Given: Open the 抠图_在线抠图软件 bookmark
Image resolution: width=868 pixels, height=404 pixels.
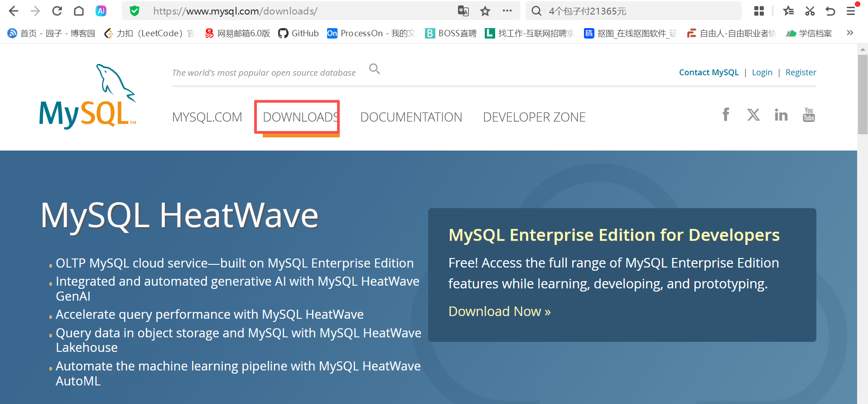Looking at the screenshot, I should tap(630, 33).
